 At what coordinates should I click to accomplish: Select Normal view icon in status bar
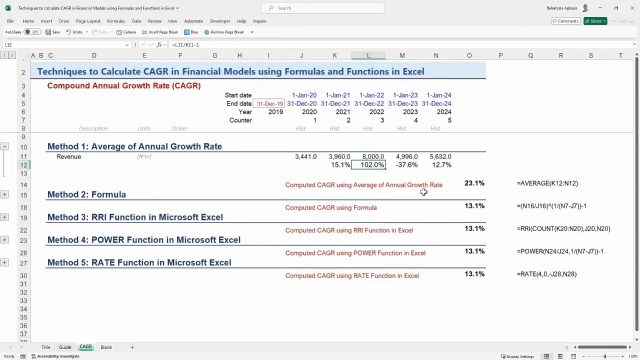point(547,356)
